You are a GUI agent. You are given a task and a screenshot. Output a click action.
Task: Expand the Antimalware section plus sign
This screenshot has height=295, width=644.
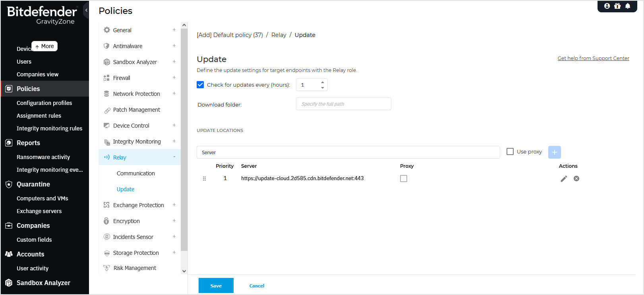(x=174, y=46)
